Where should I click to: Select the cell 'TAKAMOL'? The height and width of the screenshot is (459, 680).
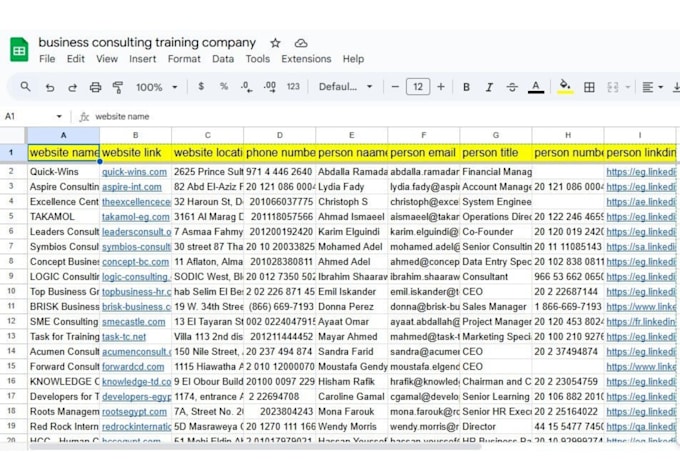(64, 217)
